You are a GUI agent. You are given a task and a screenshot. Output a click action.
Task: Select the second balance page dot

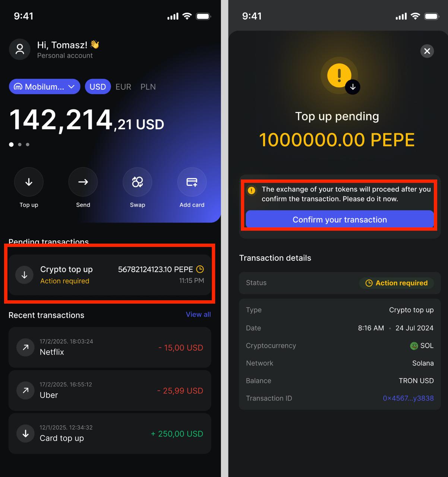pos(20,145)
